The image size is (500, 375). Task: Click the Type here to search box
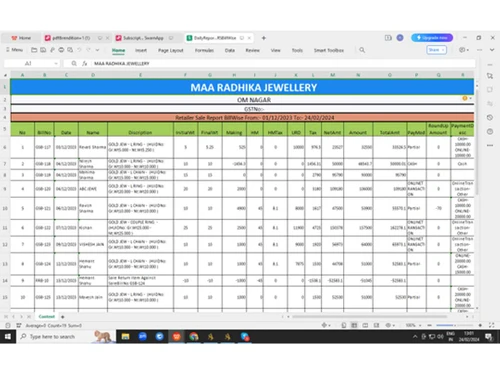click(x=66, y=337)
